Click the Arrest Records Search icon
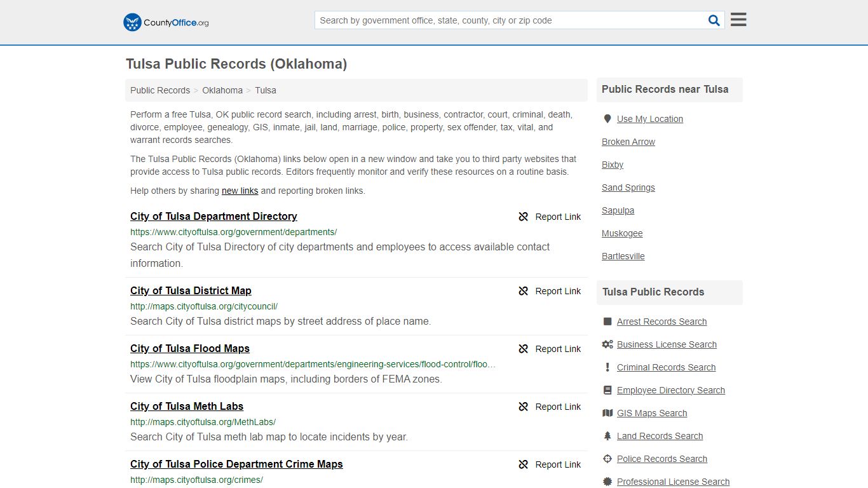The height and width of the screenshot is (488, 868). (x=607, y=322)
